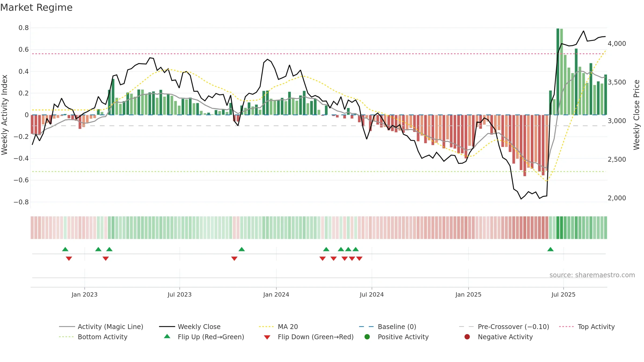The height and width of the screenshot is (362, 644).
Task: Click the Activity (Magic Line) legend entry
Action: click(x=101, y=327)
